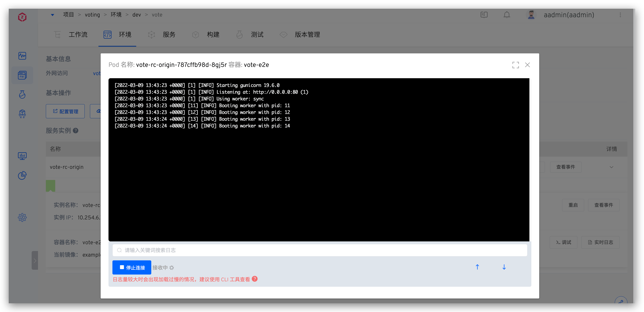Toggle the scroll-to-bottom arrow in log viewer
Image resolution: width=644 pixels, height=312 pixels.
pyautogui.click(x=504, y=267)
